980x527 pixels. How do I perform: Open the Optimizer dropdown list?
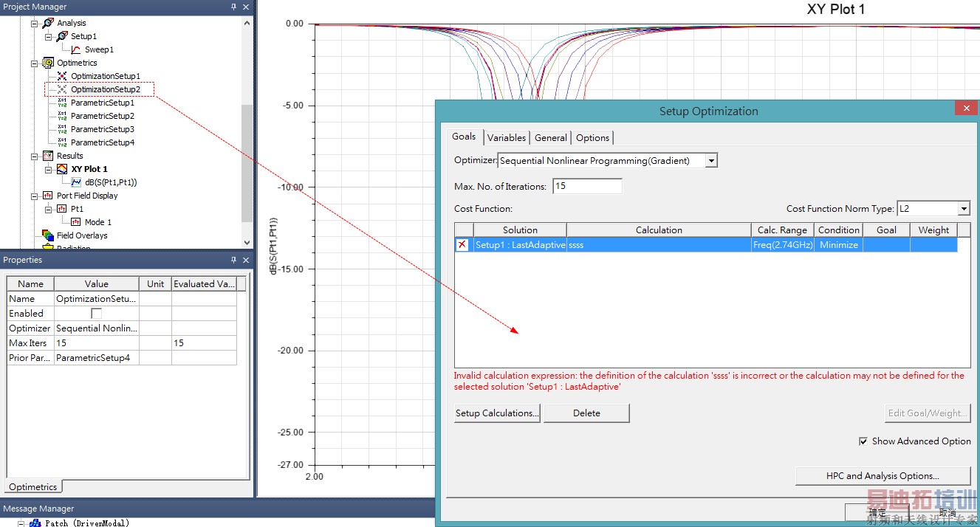click(x=710, y=160)
